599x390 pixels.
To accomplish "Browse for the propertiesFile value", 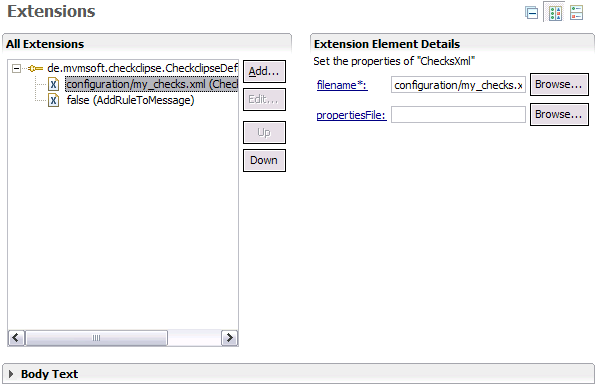I will [559, 114].
